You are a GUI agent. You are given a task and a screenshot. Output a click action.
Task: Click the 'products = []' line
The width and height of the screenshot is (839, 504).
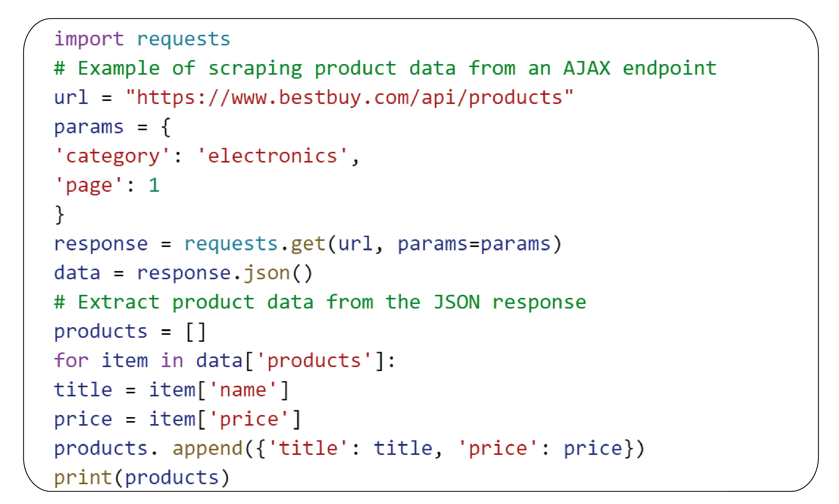tap(130, 332)
